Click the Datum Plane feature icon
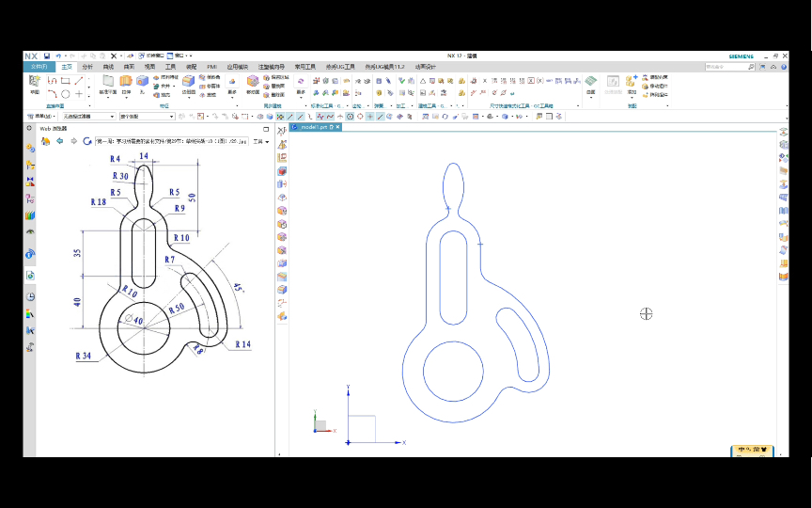The width and height of the screenshot is (812, 508). click(x=108, y=81)
